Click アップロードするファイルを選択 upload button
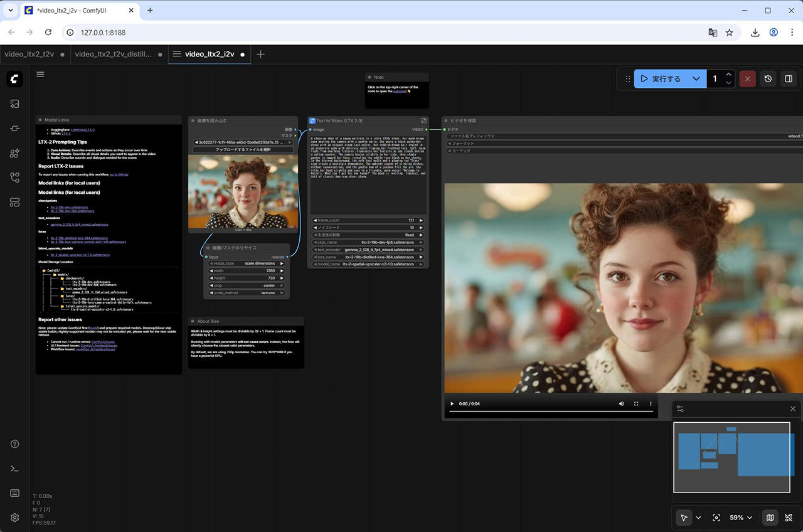 (243, 150)
